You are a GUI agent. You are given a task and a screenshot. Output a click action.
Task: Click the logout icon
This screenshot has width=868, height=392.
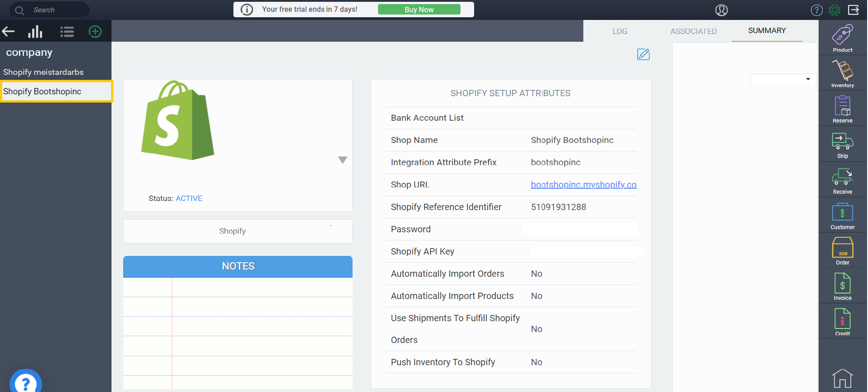tap(853, 10)
